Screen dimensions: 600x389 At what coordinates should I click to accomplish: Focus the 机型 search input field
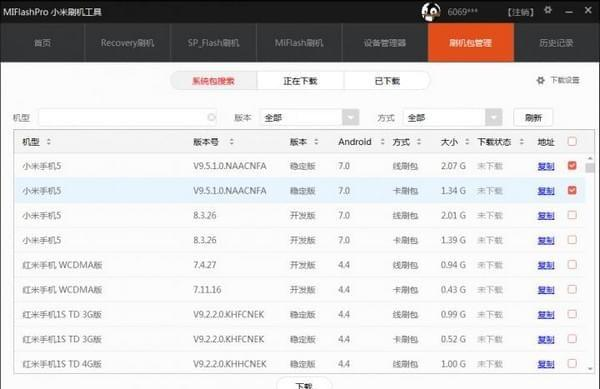pos(127,117)
